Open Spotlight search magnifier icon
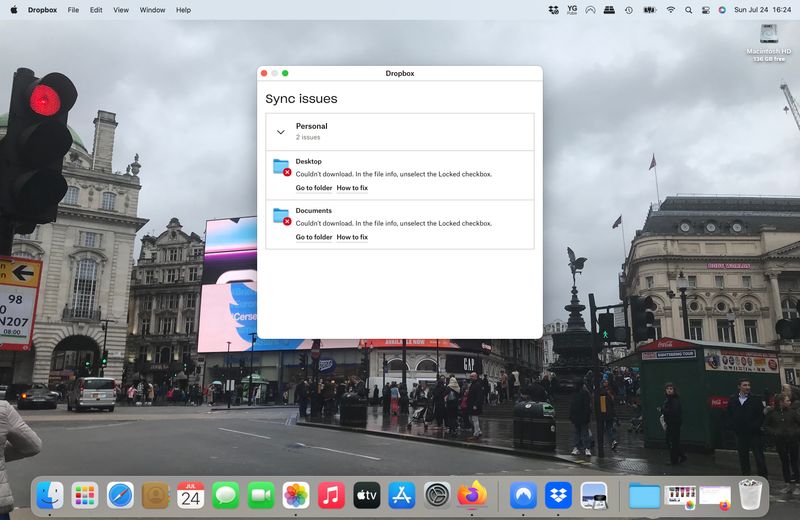The height and width of the screenshot is (520, 800). 688,10
